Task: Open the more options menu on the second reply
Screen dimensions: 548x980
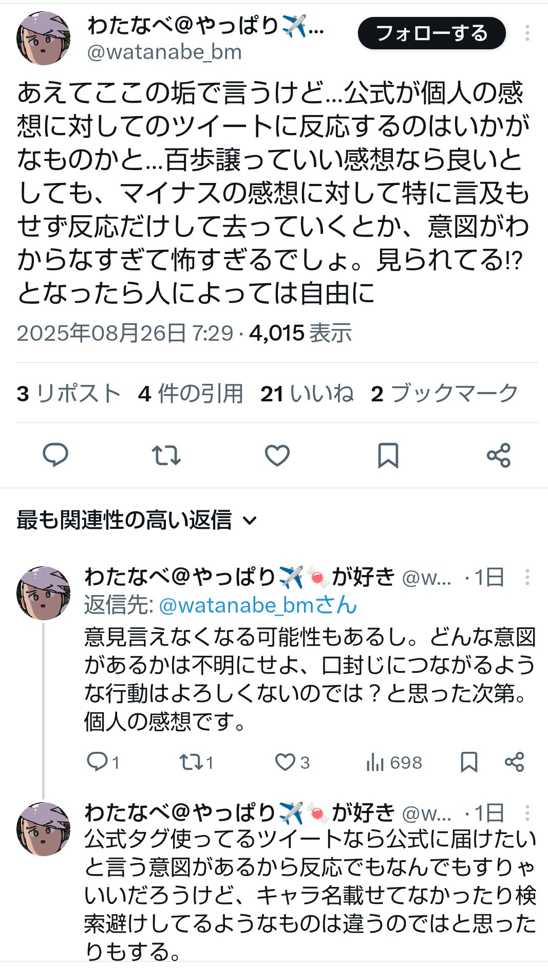Action: pyautogui.click(x=527, y=813)
